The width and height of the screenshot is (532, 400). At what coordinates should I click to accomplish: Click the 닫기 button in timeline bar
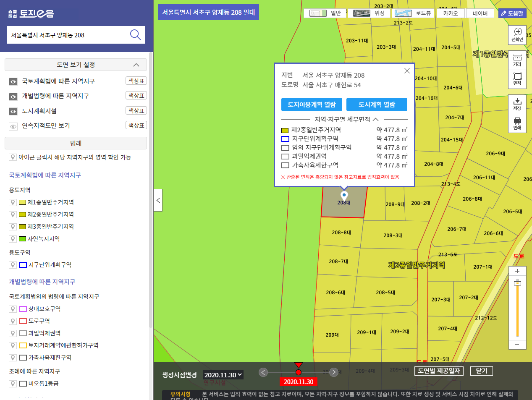tap(481, 371)
